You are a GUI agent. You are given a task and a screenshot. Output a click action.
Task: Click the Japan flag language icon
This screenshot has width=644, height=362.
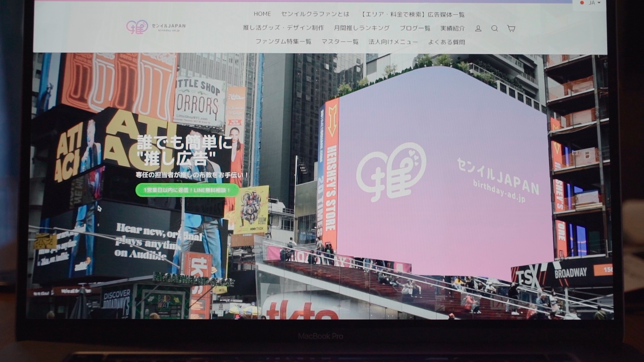(x=582, y=3)
